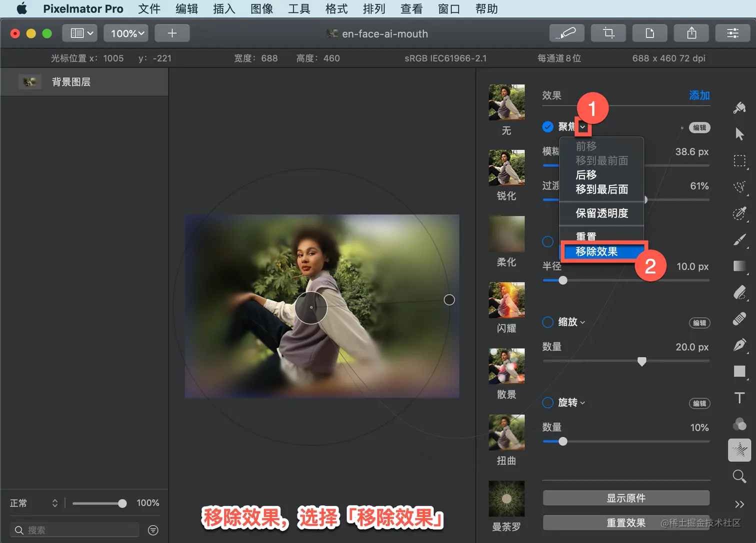Apply the 柔化 effect preset thumbnail

(x=506, y=234)
